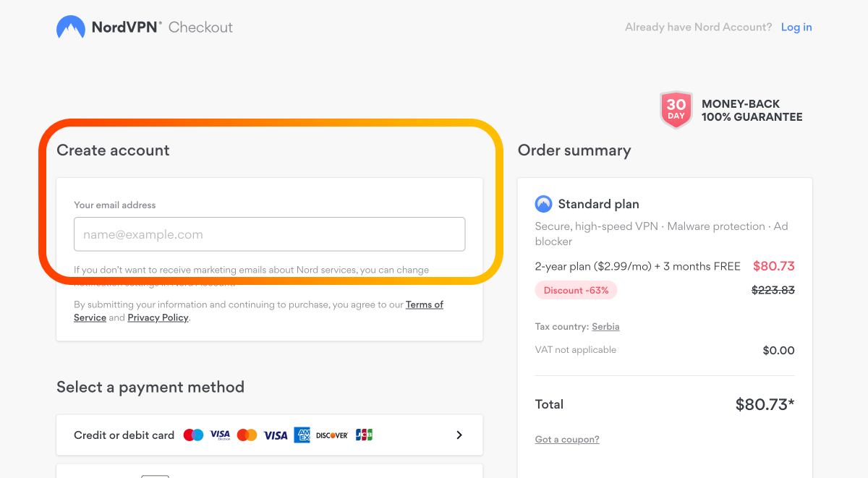Click the JCB card icon
Viewport: 868px width, 478px height.
(x=364, y=435)
